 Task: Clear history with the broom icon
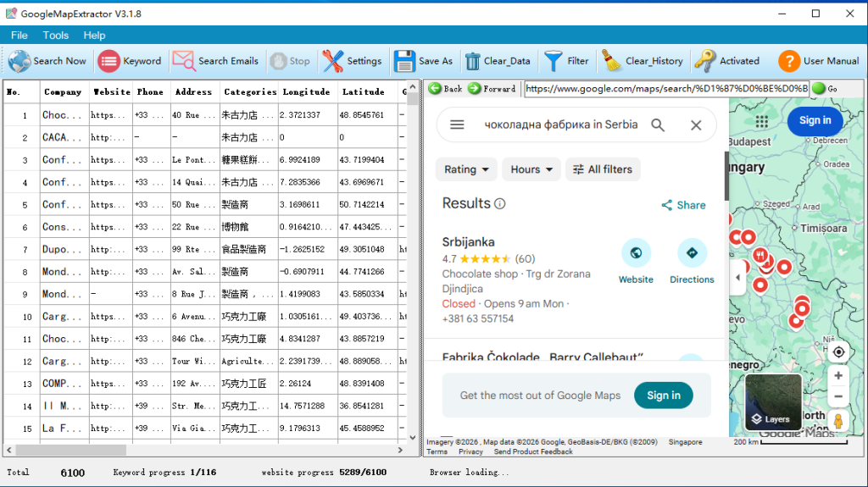tap(611, 61)
